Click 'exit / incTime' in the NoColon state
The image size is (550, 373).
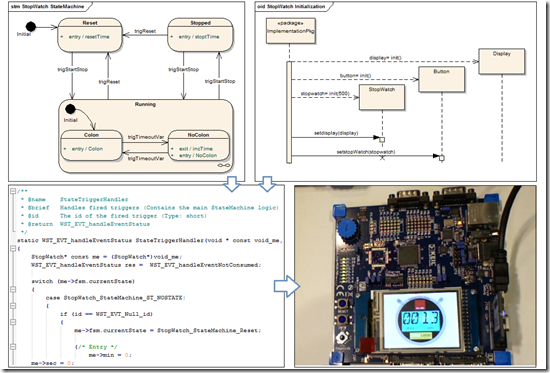click(196, 149)
